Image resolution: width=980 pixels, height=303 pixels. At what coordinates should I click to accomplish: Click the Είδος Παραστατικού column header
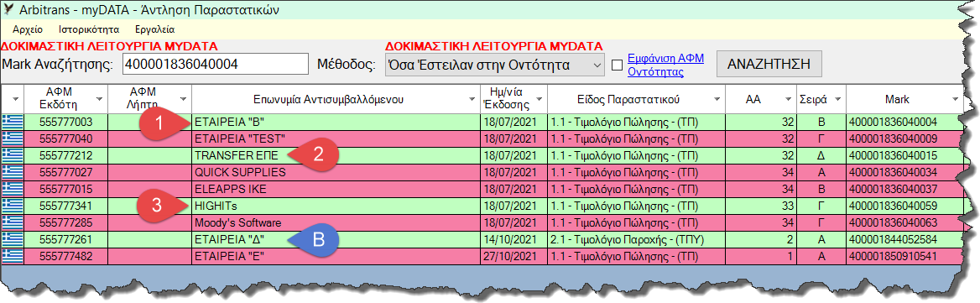pos(636,99)
